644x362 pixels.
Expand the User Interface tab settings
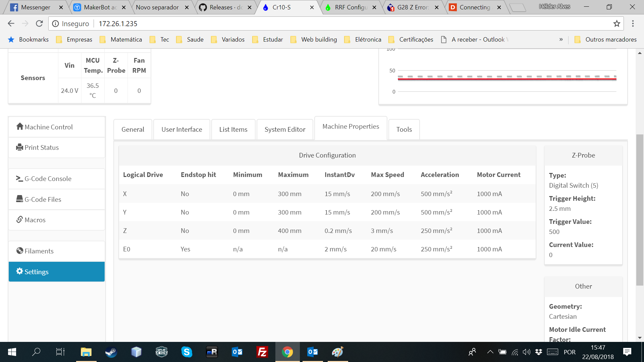[x=181, y=129]
